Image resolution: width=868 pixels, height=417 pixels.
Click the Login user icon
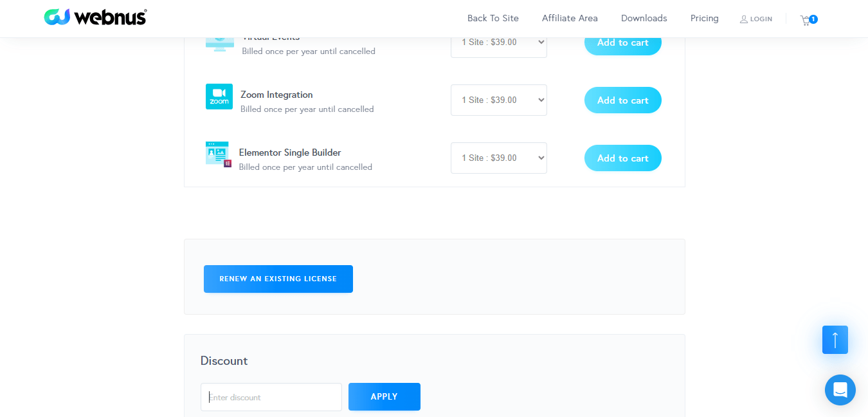tap(744, 19)
